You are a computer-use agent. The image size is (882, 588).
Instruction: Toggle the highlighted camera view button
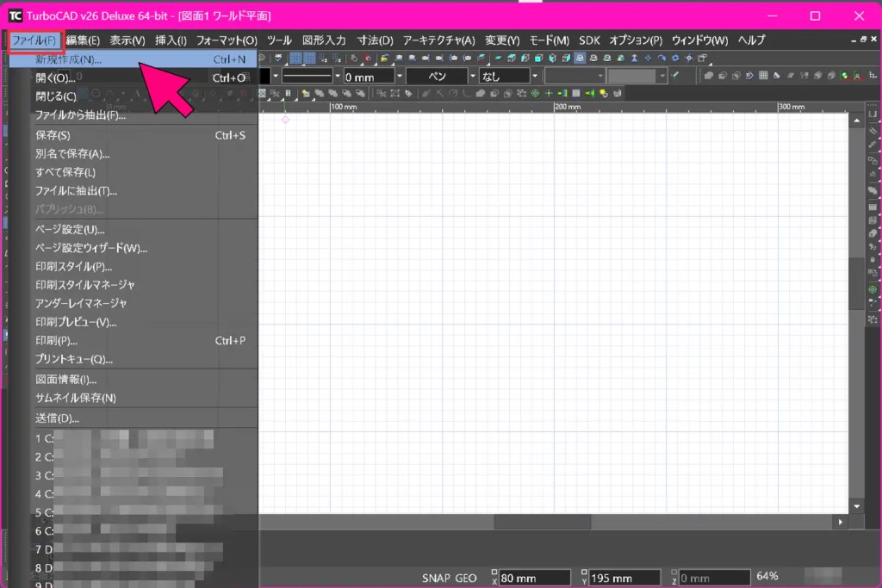point(580,58)
